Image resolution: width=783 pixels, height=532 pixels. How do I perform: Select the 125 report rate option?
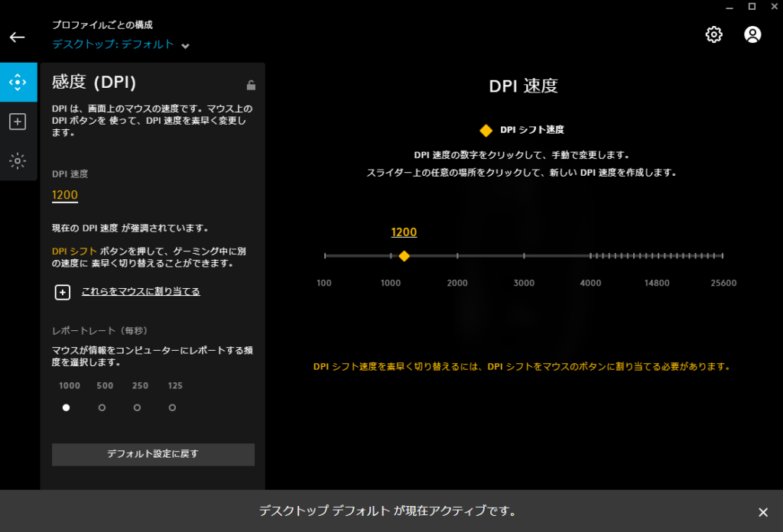[x=172, y=407]
